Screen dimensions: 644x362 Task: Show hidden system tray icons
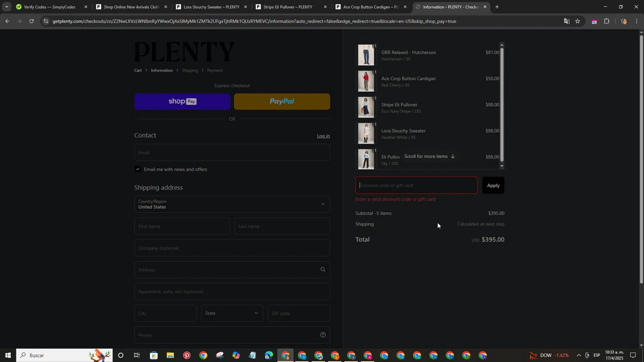(578, 355)
